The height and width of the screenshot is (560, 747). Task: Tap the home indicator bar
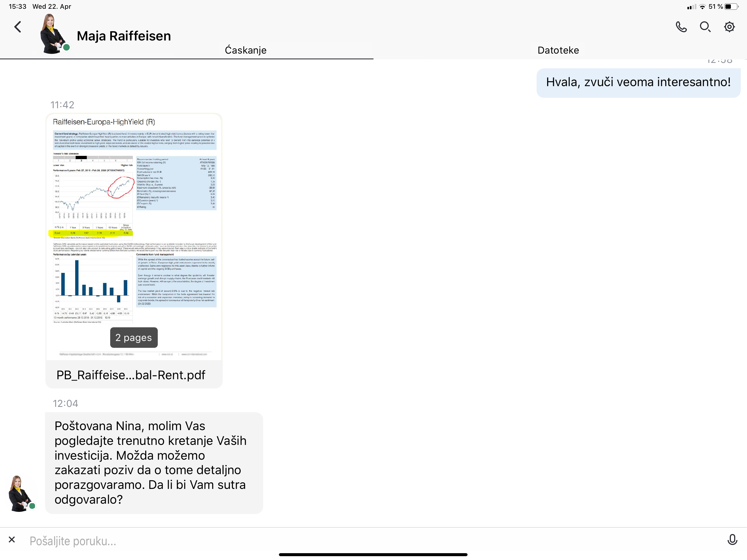373,555
